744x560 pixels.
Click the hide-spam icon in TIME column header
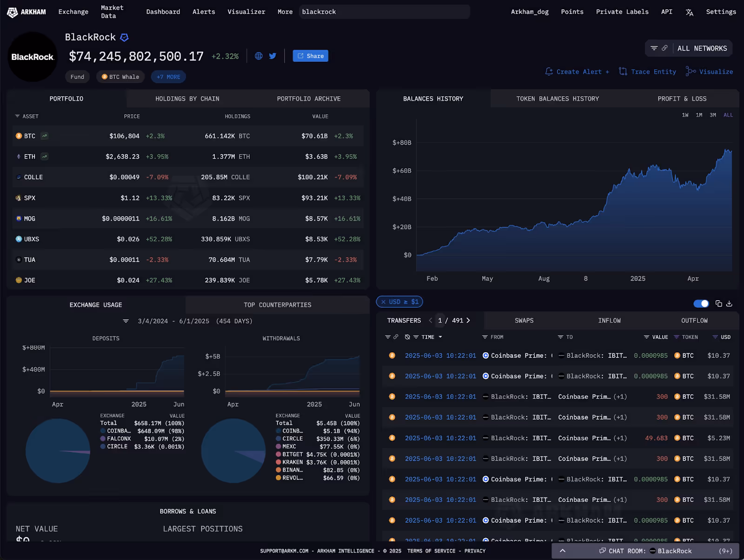pos(407,337)
